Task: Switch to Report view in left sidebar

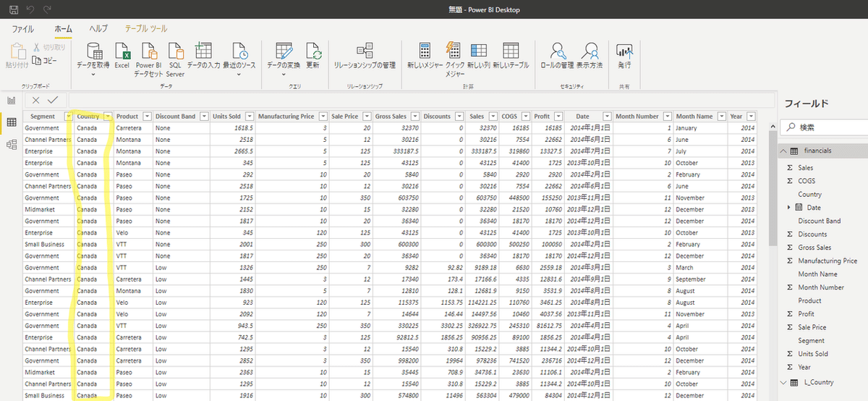Action: click(x=12, y=101)
